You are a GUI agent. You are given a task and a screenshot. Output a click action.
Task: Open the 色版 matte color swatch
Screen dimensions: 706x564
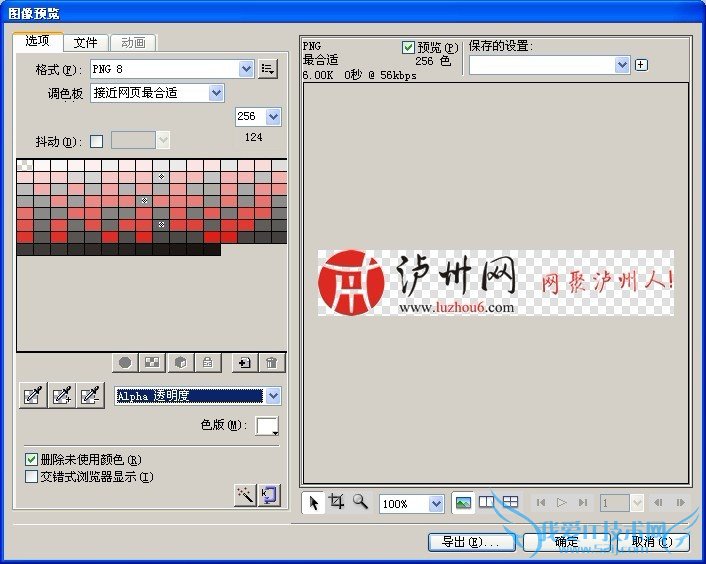click(267, 426)
